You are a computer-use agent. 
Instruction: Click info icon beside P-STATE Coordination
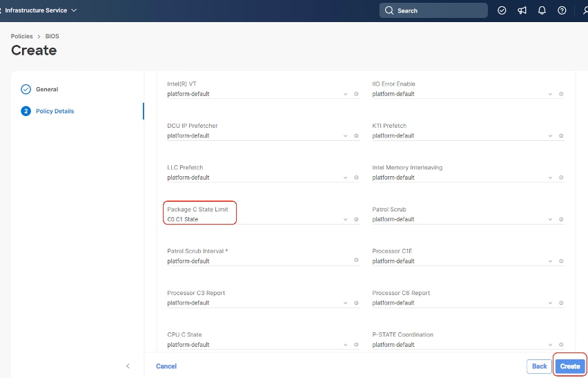(561, 345)
